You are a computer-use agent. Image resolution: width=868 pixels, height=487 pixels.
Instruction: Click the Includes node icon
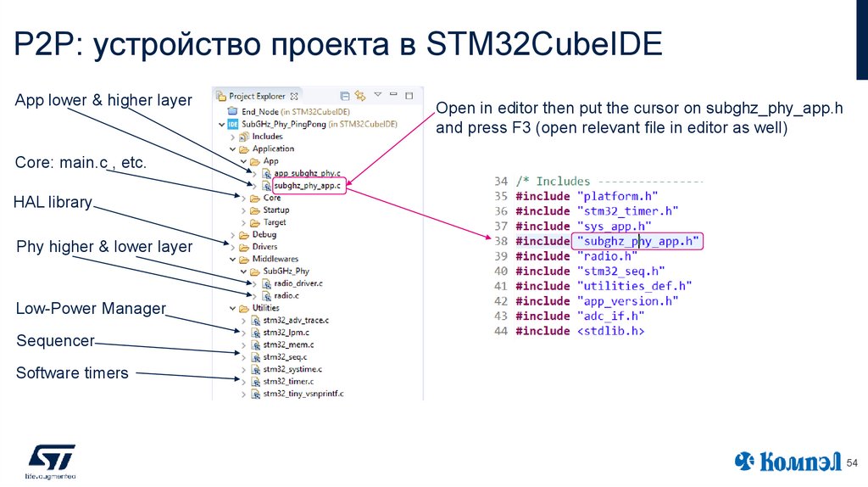(244, 137)
